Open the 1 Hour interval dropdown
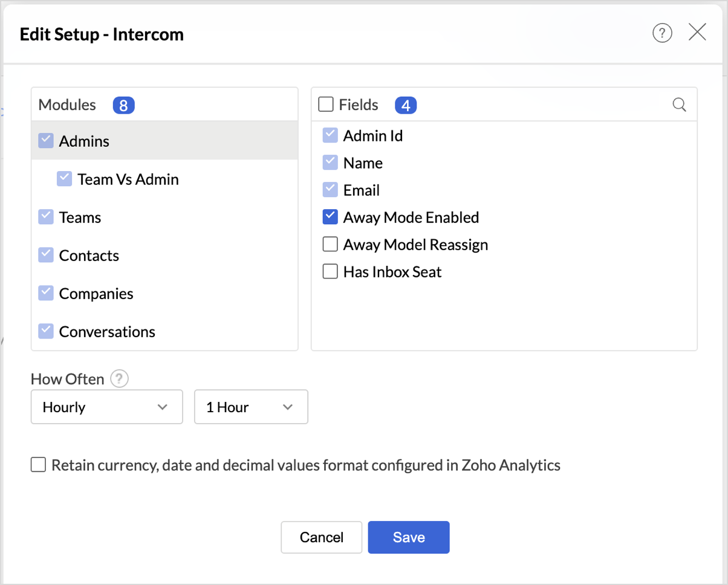 [250, 407]
